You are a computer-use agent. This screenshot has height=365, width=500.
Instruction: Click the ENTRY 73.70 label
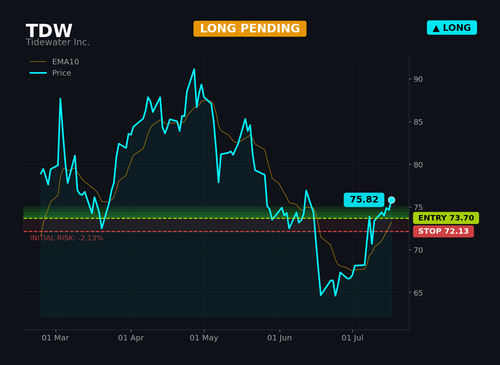click(x=446, y=218)
